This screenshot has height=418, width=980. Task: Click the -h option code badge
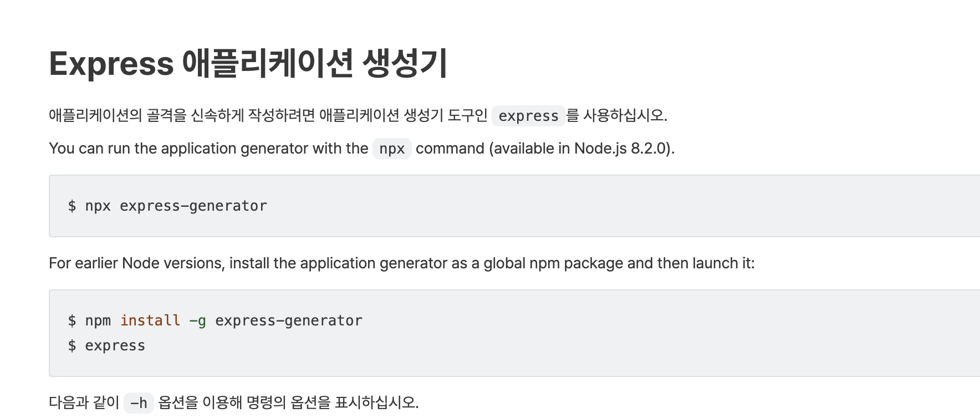(139, 402)
